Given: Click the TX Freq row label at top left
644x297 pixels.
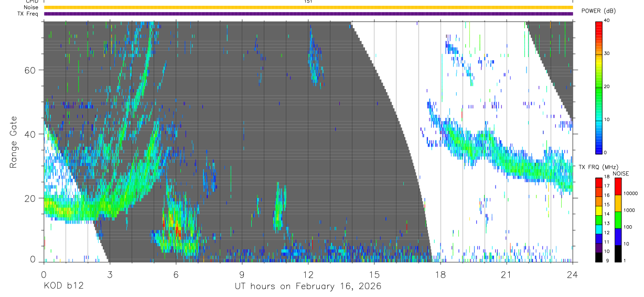Looking at the screenshot, I should tap(28, 14).
